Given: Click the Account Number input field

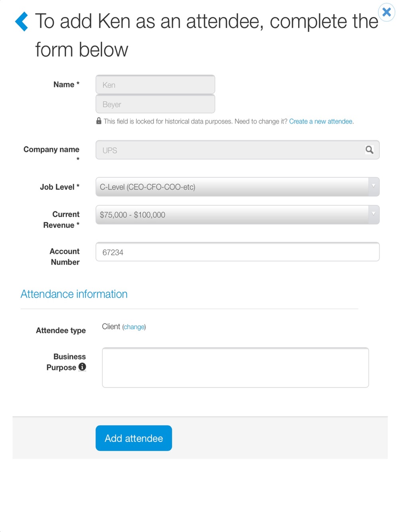Looking at the screenshot, I should click(237, 252).
